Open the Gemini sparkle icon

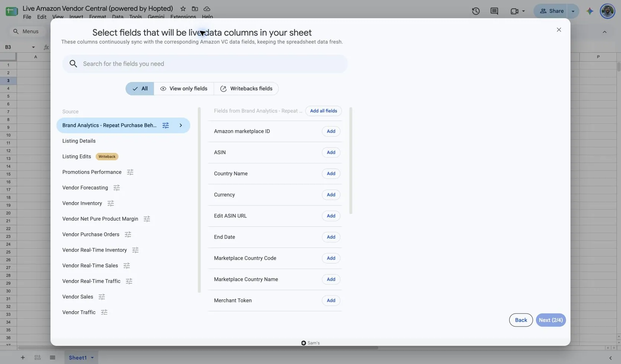click(590, 11)
